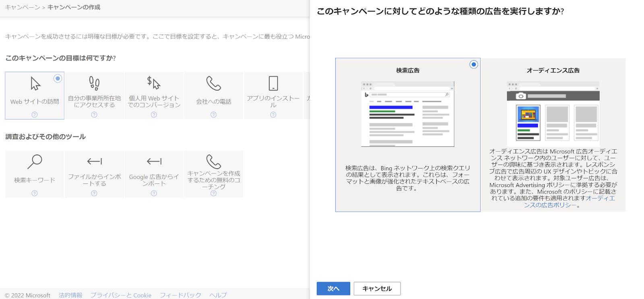
Task: Choose the footprints icon for 自分の事業所所在地にアクセスする
Action: click(x=94, y=83)
